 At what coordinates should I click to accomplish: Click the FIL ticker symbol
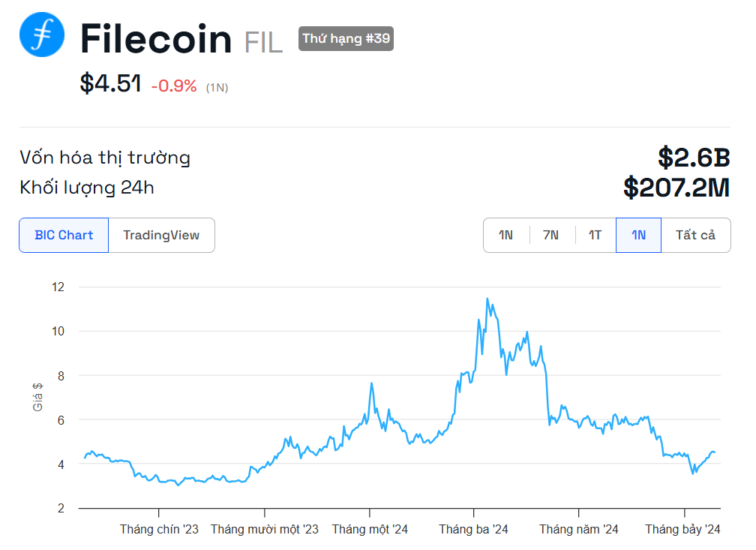point(263,43)
